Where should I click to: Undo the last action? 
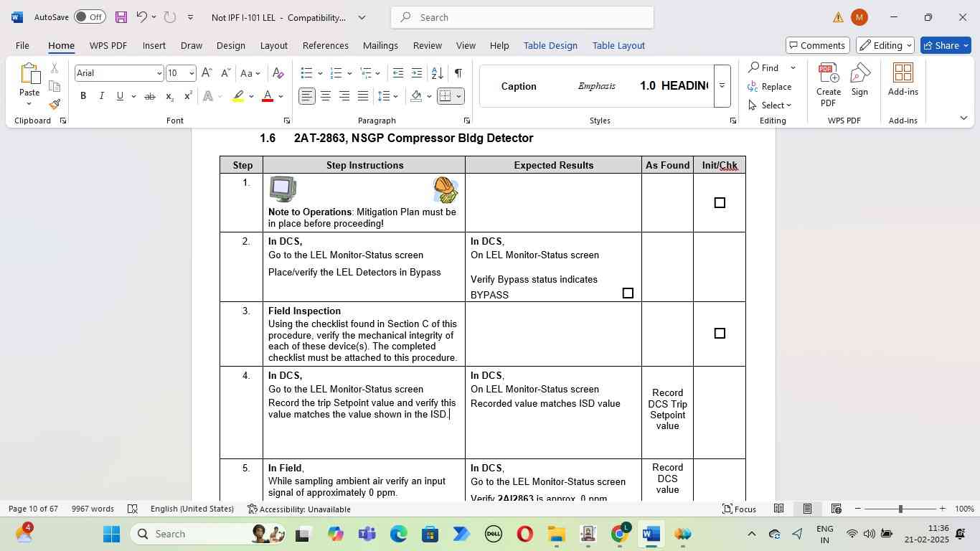(x=141, y=17)
